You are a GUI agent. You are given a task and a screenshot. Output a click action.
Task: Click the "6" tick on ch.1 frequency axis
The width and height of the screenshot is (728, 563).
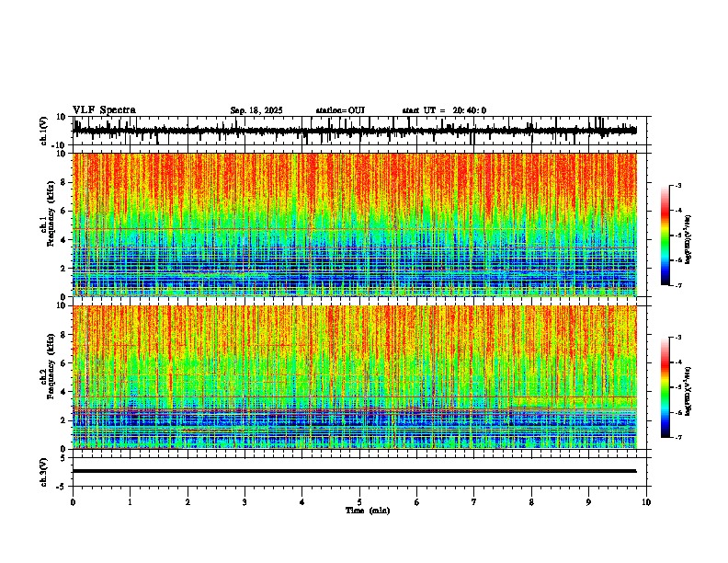coord(63,211)
